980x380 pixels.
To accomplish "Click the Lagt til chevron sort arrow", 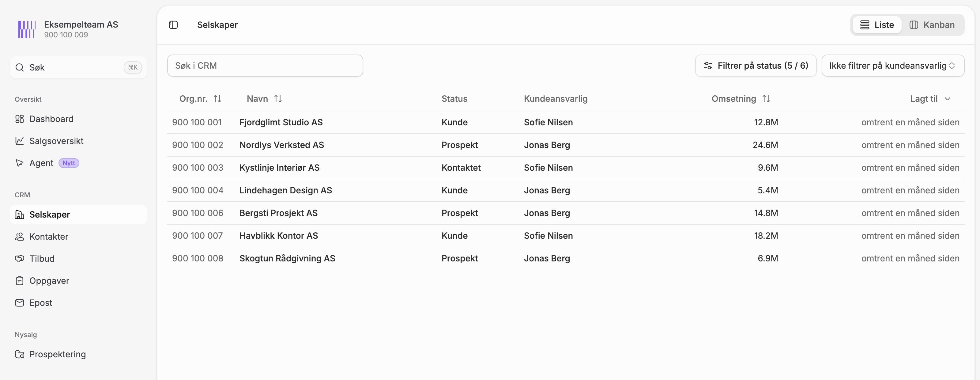I will click(x=948, y=99).
